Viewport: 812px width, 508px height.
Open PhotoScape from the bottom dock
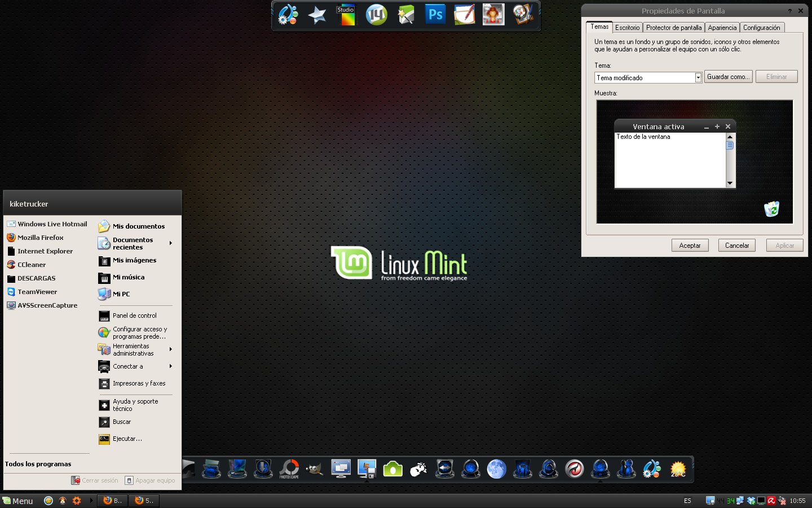(289, 469)
